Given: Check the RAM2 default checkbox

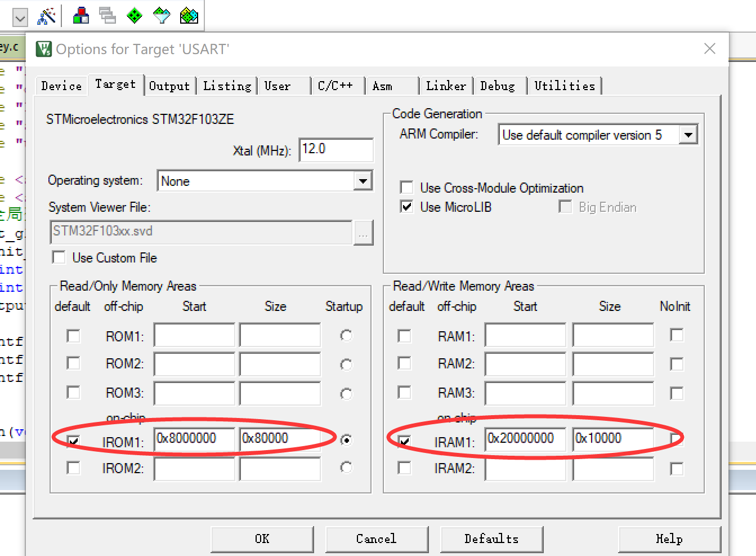Looking at the screenshot, I should [404, 363].
